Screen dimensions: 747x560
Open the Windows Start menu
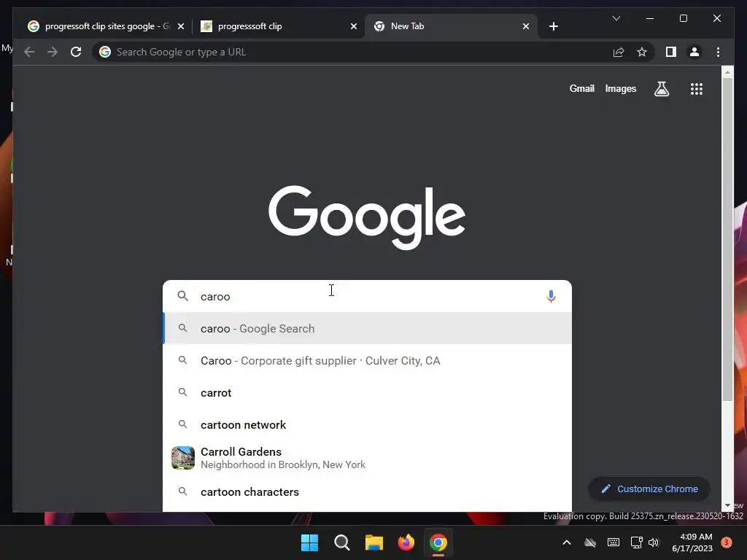309,542
